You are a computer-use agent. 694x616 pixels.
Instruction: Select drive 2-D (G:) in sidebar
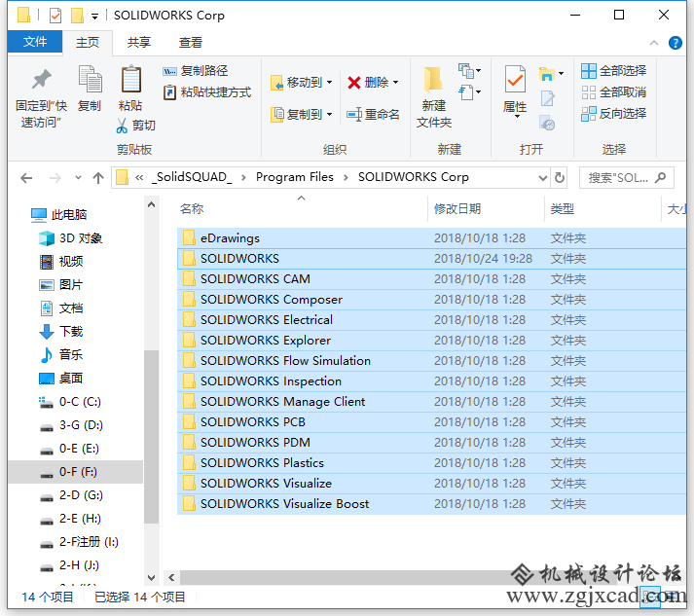tap(72, 495)
